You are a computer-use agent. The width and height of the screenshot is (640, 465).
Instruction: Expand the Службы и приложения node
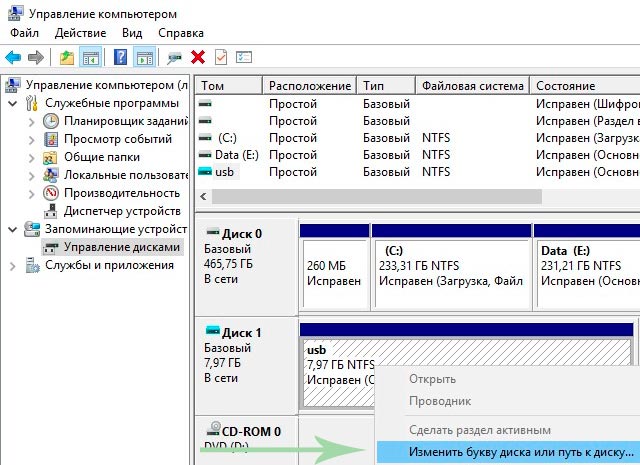click(12, 265)
